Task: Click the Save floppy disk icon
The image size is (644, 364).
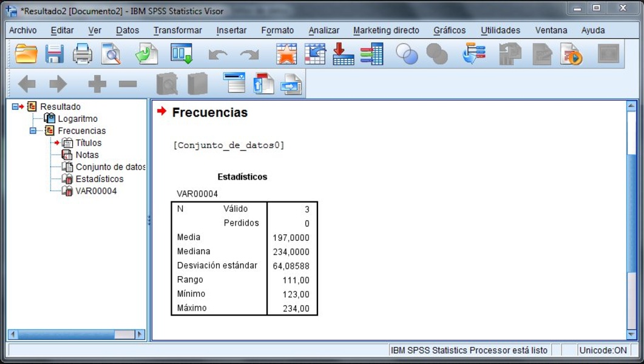Action: pos(55,55)
